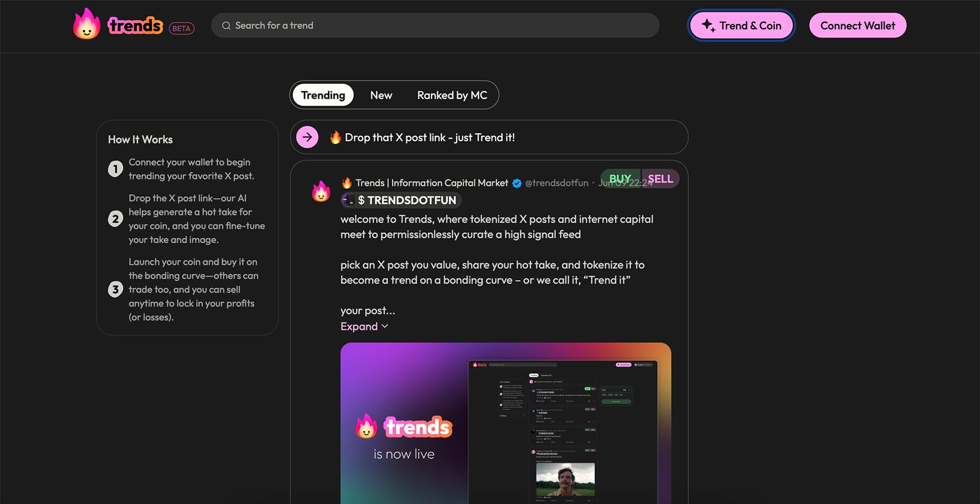The width and height of the screenshot is (980, 504).
Task: Click the pink arrow submit icon
Action: click(x=307, y=137)
